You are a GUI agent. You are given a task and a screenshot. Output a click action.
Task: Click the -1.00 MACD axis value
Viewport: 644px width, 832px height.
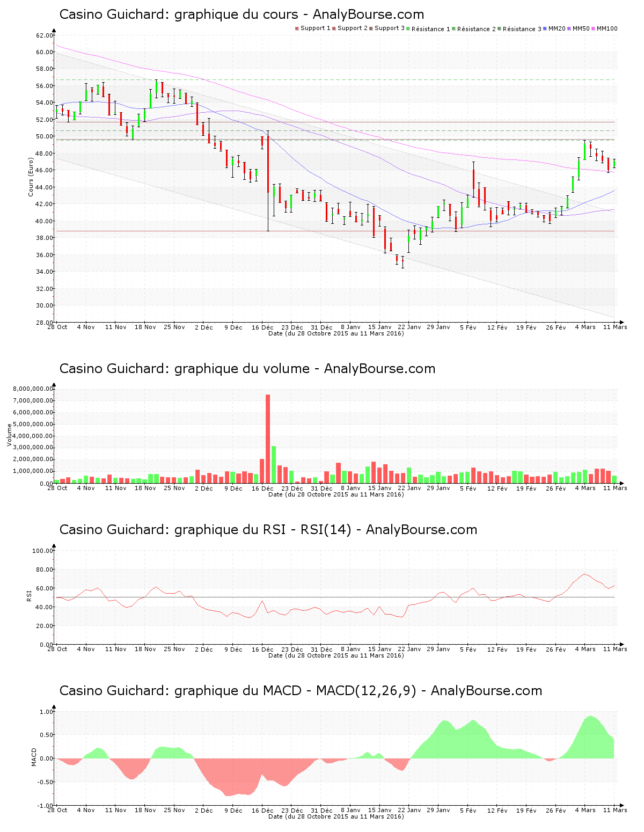pos(46,806)
